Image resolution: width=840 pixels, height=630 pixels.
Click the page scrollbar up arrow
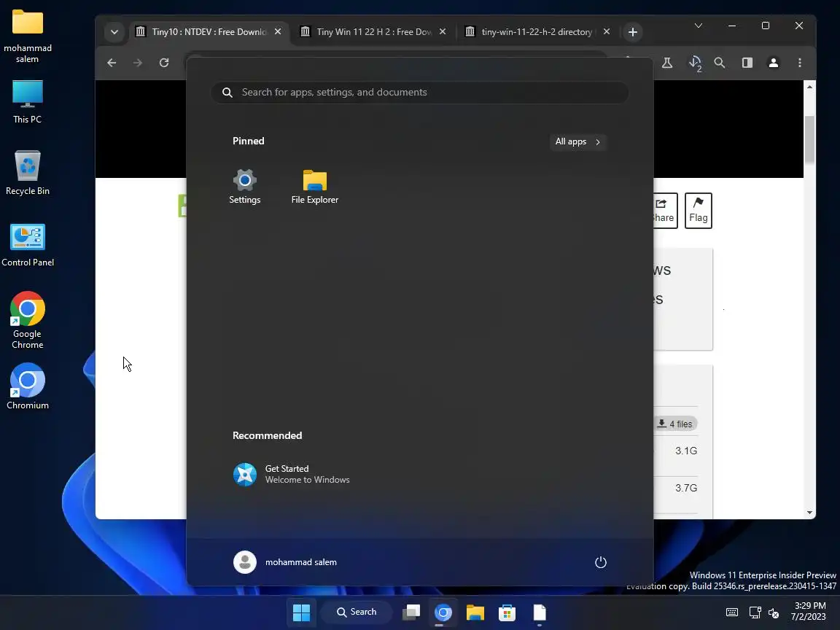[809, 87]
